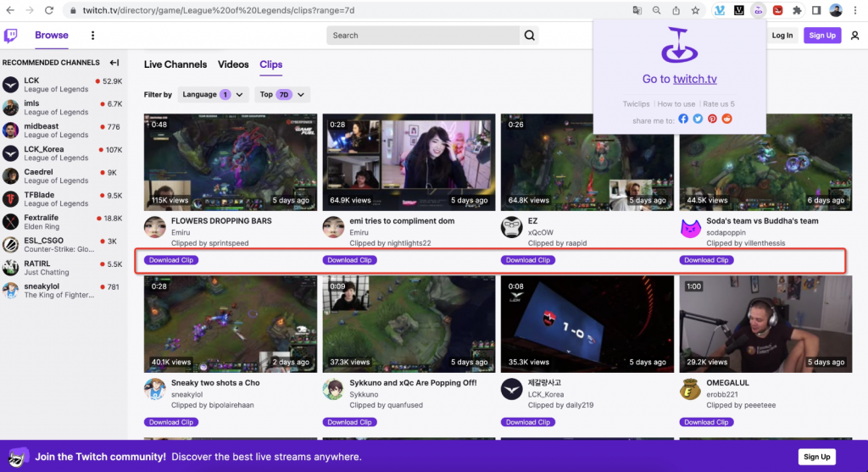Download the Sneaky two shots a Cho clip
The width and height of the screenshot is (868, 472).
(171, 422)
